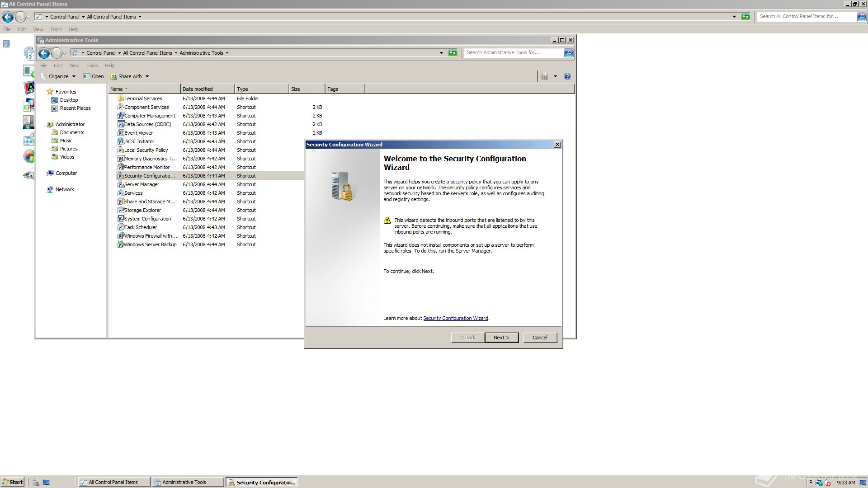Select Network in navigation pane
868x488 pixels.
[65, 189]
